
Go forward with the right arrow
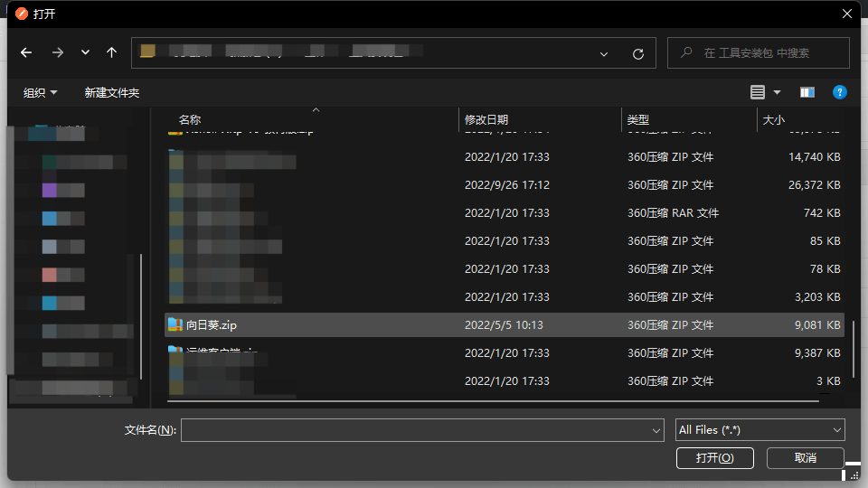(x=58, y=52)
